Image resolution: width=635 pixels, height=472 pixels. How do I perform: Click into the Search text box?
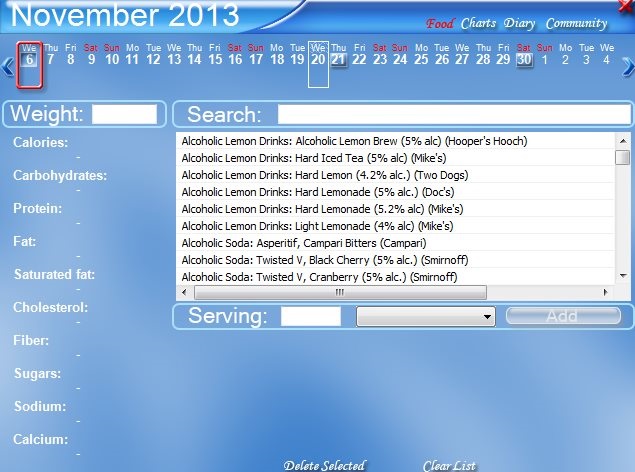click(x=454, y=114)
